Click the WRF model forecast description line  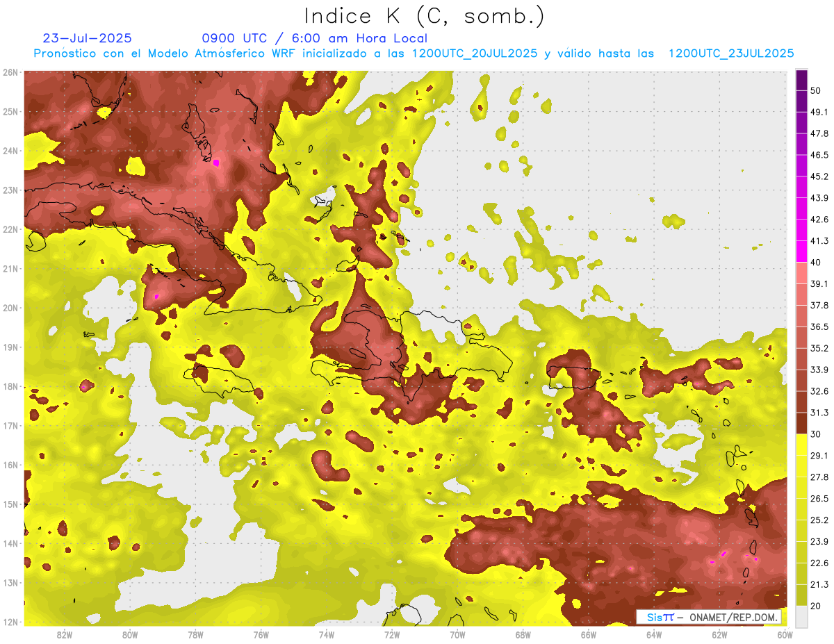414,53
